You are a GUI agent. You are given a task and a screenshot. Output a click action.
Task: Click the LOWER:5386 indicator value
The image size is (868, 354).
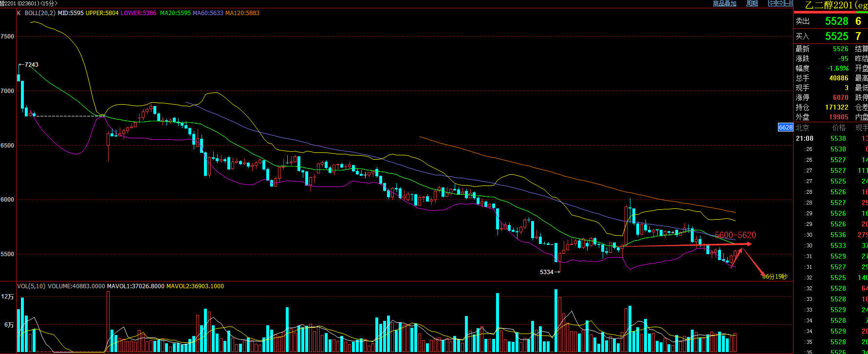138,13
